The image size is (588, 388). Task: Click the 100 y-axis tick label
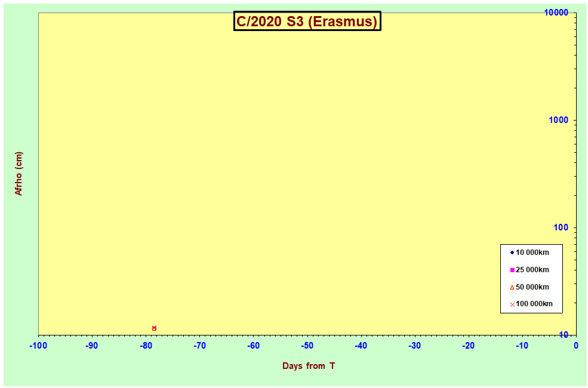(561, 227)
